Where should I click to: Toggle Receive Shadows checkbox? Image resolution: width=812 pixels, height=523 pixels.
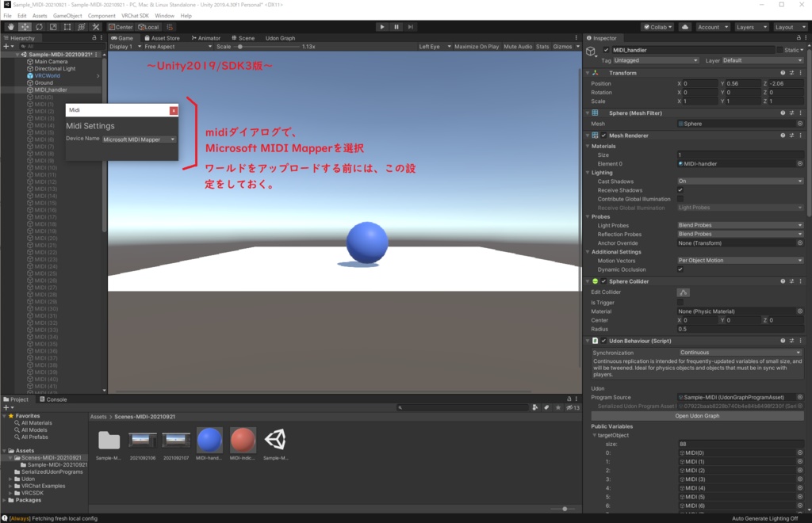click(680, 190)
